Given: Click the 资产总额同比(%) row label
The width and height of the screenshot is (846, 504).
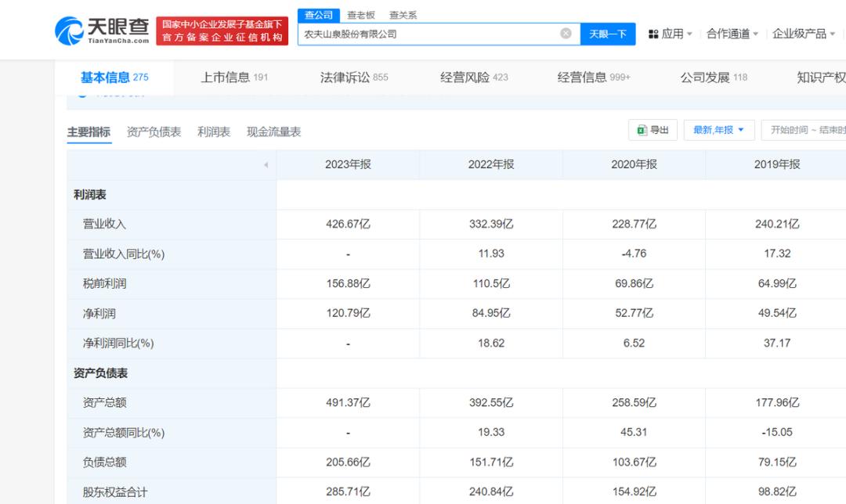Looking at the screenshot, I should [x=124, y=433].
